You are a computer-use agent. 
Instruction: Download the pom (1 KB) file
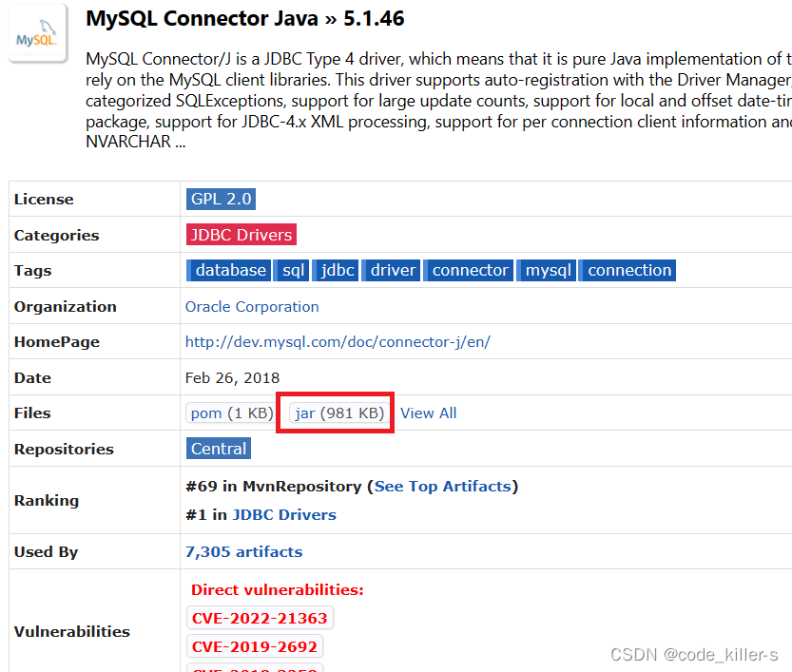(x=230, y=413)
